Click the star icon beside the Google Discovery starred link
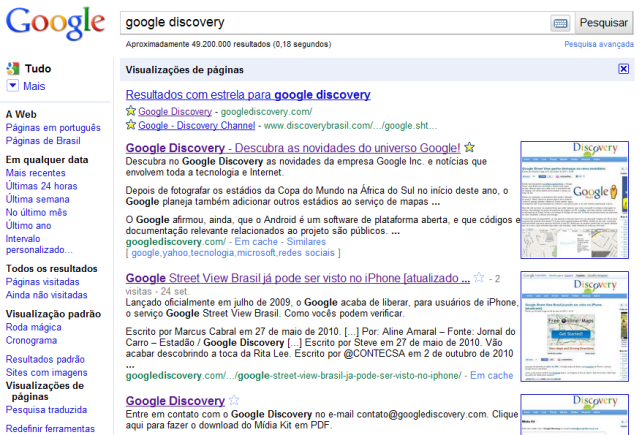 pyautogui.click(x=131, y=112)
